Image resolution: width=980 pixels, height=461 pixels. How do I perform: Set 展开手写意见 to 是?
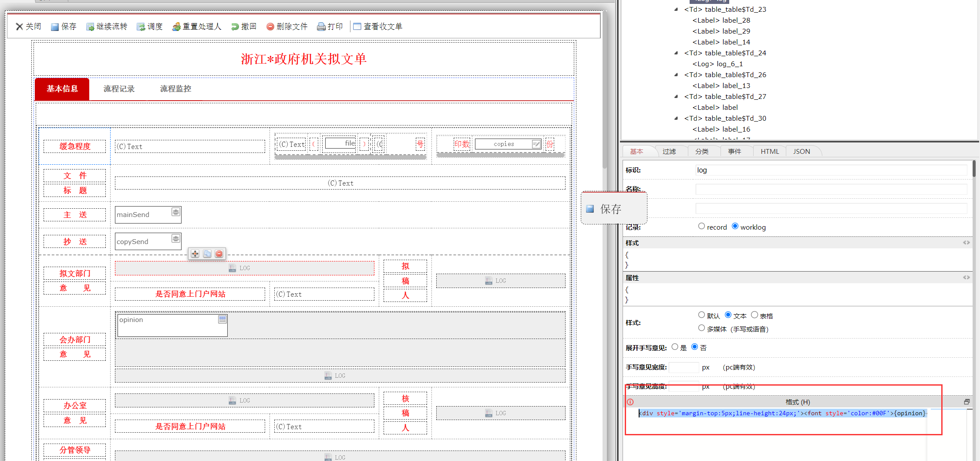675,347
